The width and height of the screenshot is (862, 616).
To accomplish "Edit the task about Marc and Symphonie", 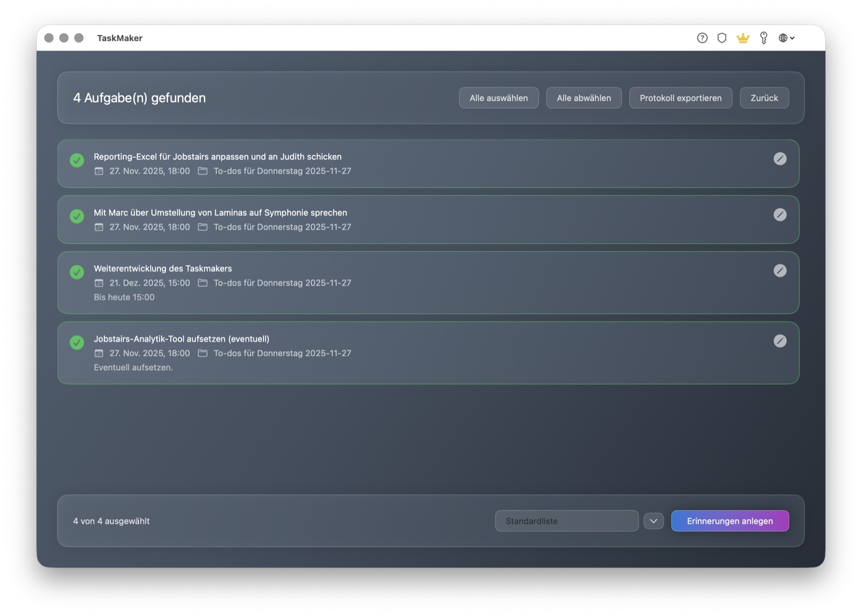I will pyautogui.click(x=780, y=214).
